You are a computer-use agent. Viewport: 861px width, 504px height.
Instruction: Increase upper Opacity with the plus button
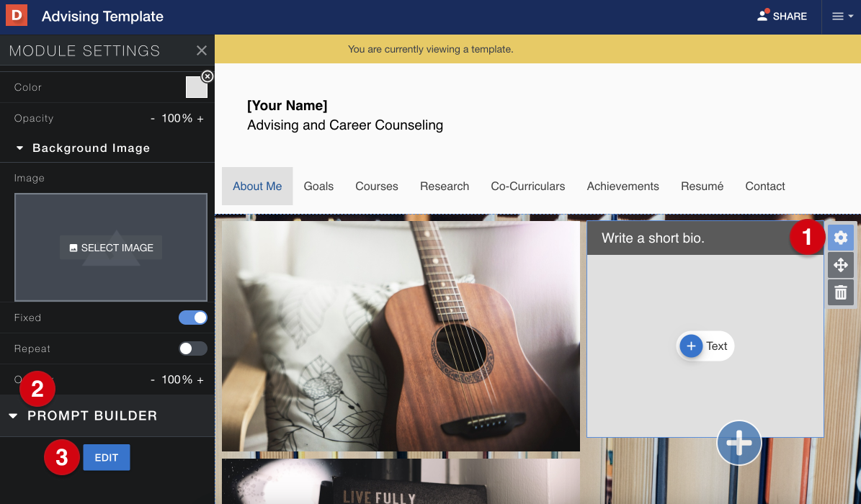pos(200,119)
